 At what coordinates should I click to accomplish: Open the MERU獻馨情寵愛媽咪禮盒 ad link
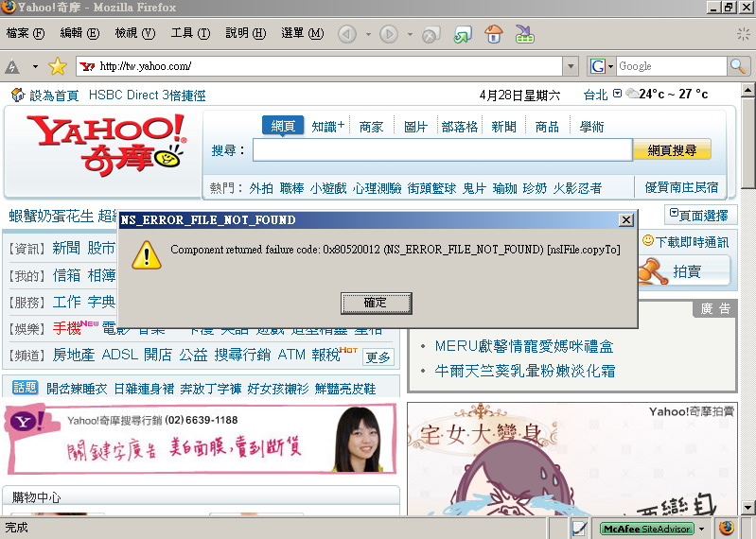pos(524,346)
